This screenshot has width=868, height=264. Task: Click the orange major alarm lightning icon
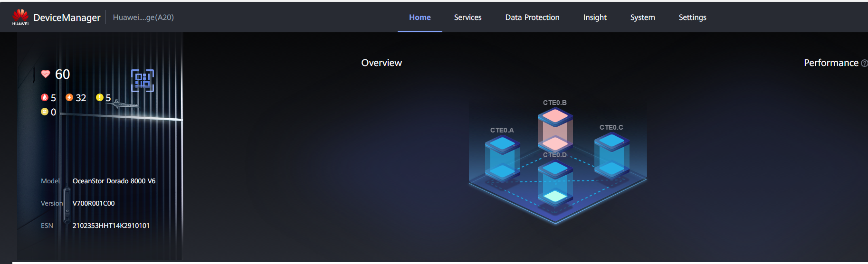coord(69,97)
